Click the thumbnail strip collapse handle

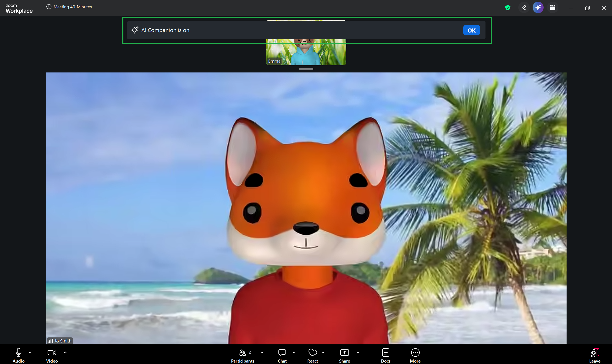[x=306, y=69]
